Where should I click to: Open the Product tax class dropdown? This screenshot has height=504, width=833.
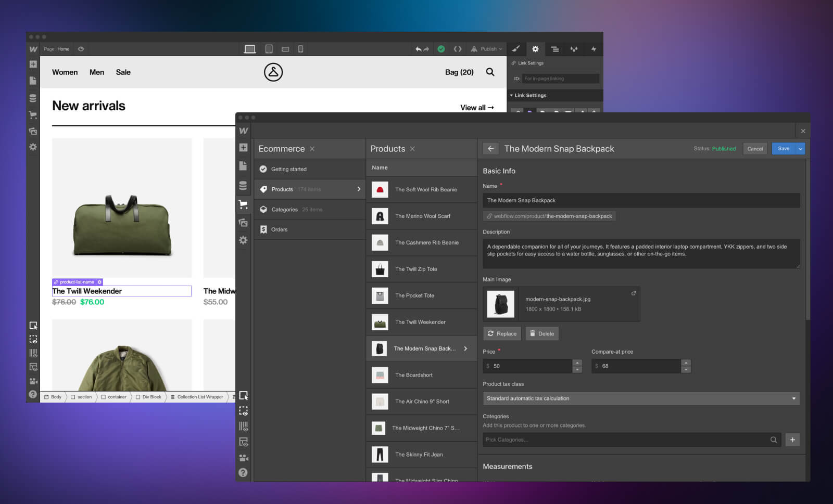(641, 398)
